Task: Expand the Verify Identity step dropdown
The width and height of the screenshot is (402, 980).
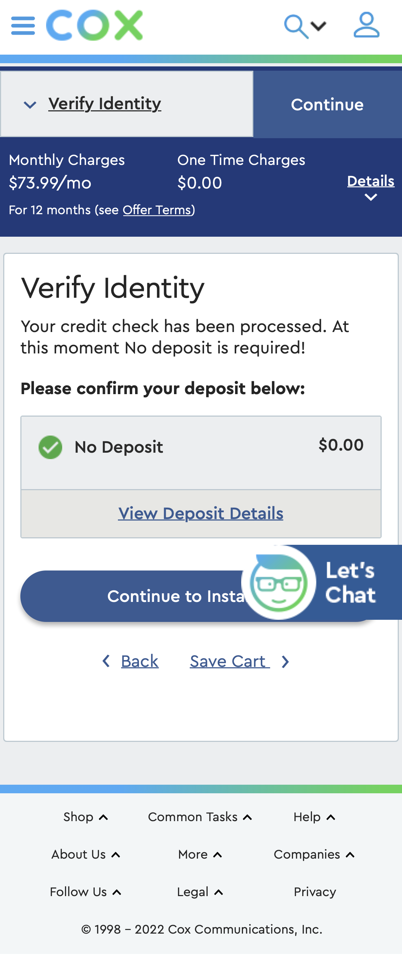Action: tap(30, 104)
